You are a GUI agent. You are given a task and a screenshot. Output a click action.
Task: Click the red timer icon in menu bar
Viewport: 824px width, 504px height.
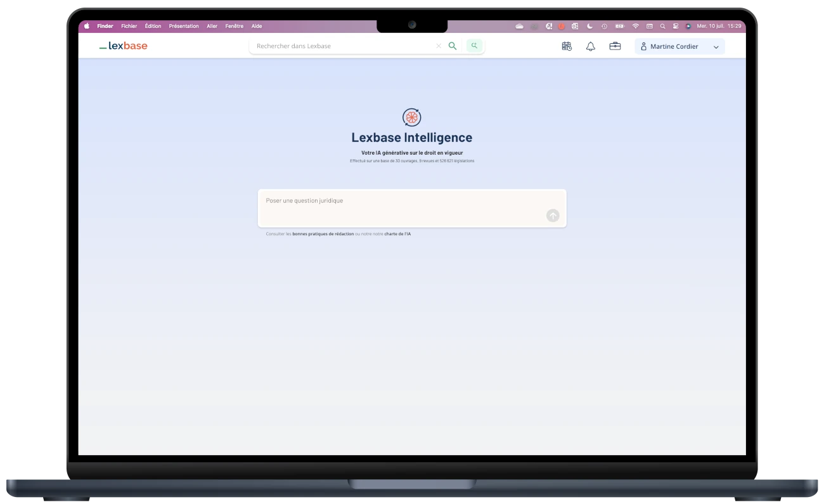pos(562,26)
